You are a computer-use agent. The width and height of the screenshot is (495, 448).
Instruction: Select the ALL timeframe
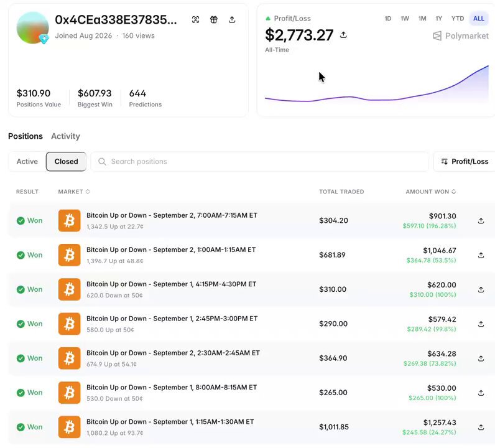[x=479, y=18]
